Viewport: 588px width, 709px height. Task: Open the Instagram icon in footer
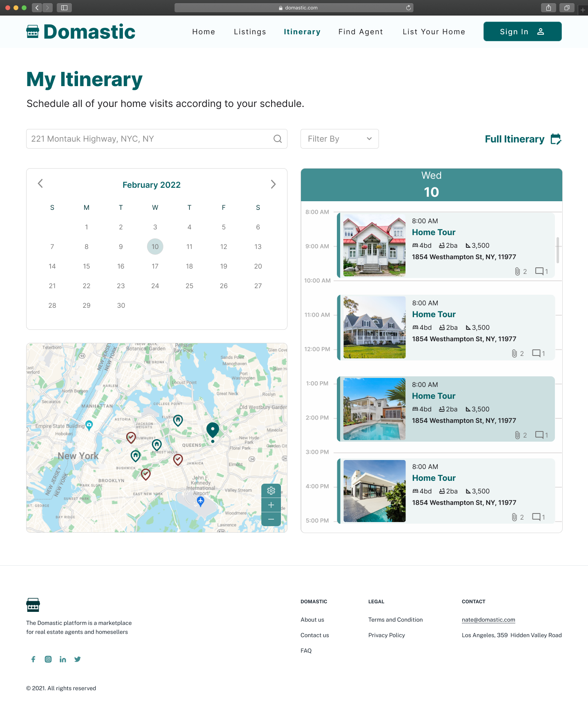tap(48, 659)
